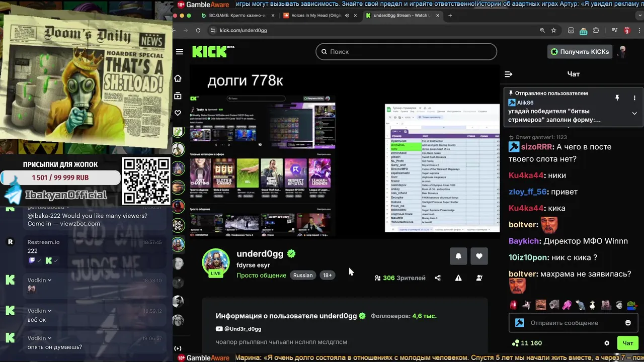
Task: Open the Chrome extensions puzzle icon
Action: tap(596, 30)
